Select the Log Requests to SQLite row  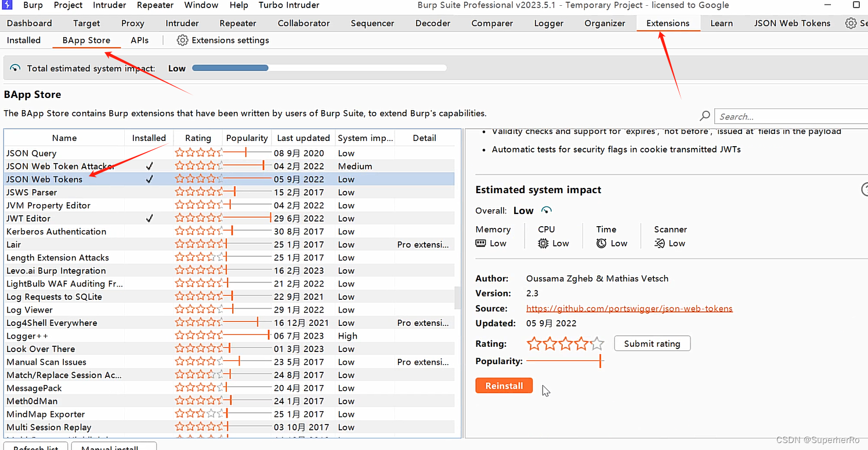(x=229, y=296)
